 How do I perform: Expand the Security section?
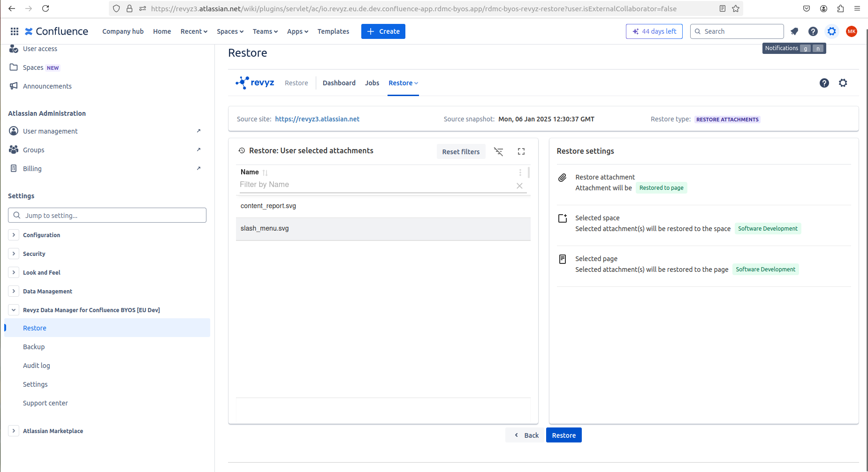(x=14, y=254)
